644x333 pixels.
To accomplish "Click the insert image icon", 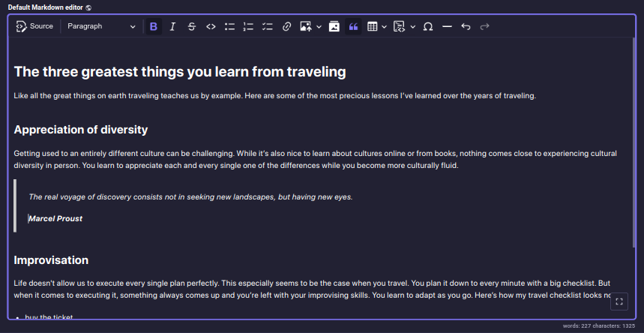I will tap(305, 26).
